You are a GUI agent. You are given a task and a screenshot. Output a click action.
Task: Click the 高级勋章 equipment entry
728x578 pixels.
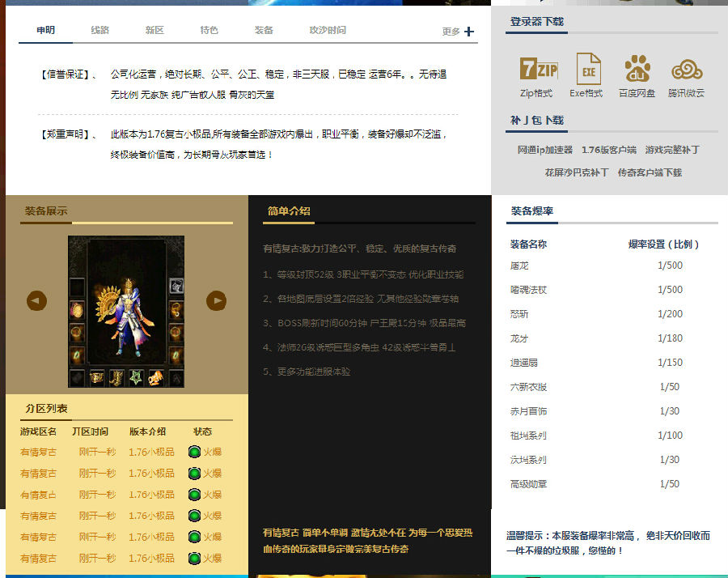point(528,484)
